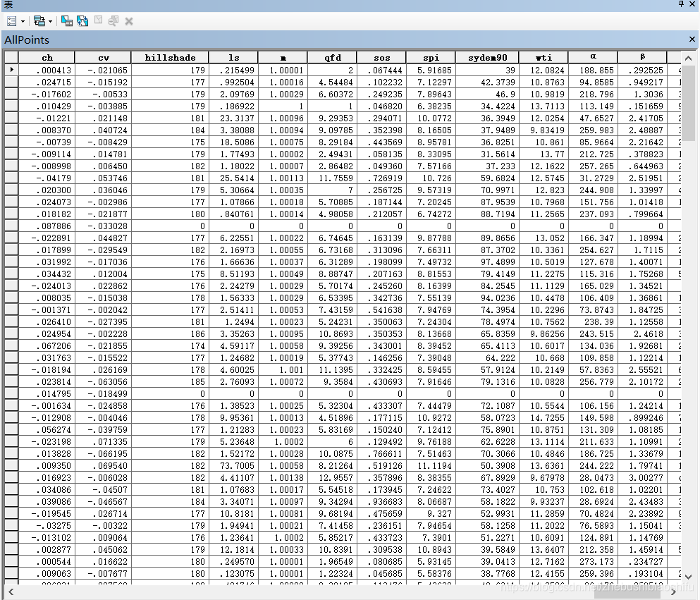Select the ls column header
The height and width of the screenshot is (600, 700).
(233, 58)
